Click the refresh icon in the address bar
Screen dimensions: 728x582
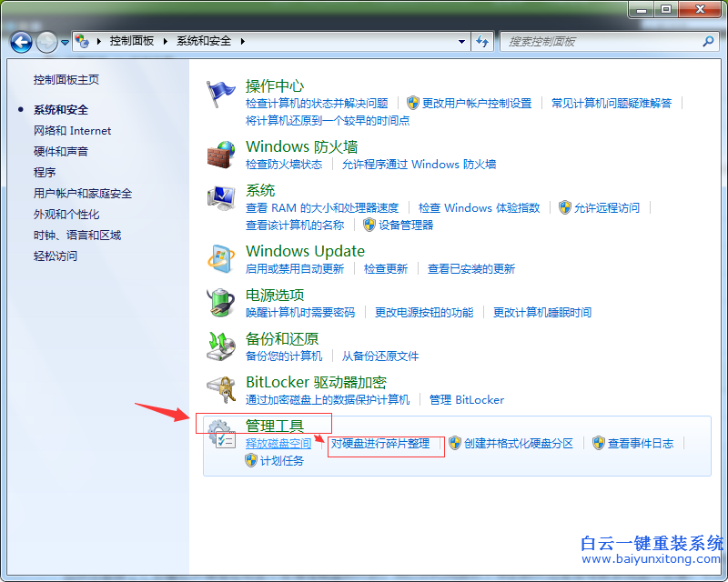(x=482, y=41)
